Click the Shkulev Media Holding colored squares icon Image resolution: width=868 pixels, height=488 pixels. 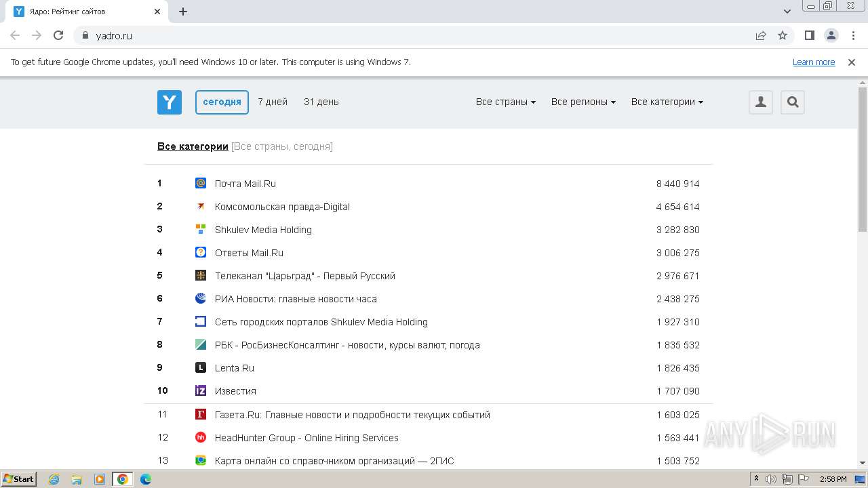tap(201, 229)
